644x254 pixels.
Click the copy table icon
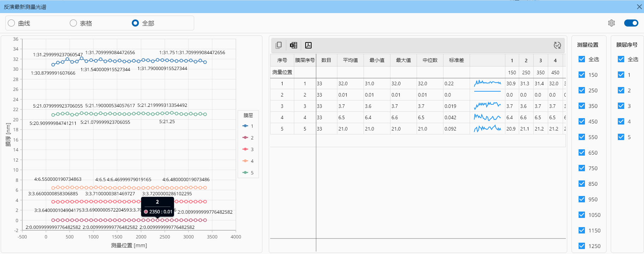pyautogui.click(x=279, y=45)
